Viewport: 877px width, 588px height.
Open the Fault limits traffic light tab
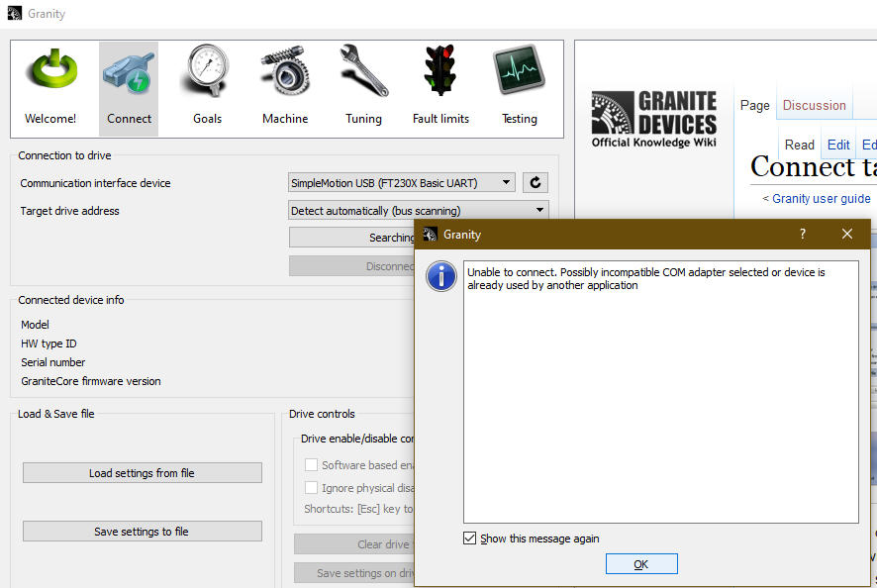coord(440,88)
